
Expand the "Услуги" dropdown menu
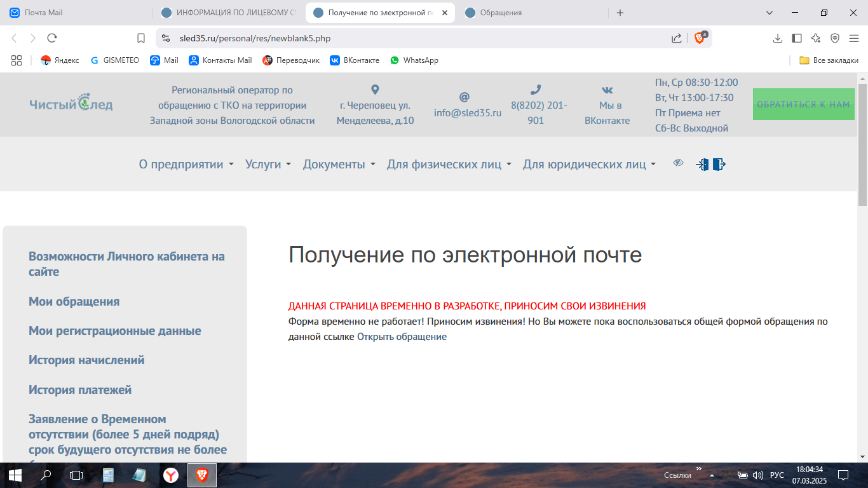point(268,165)
